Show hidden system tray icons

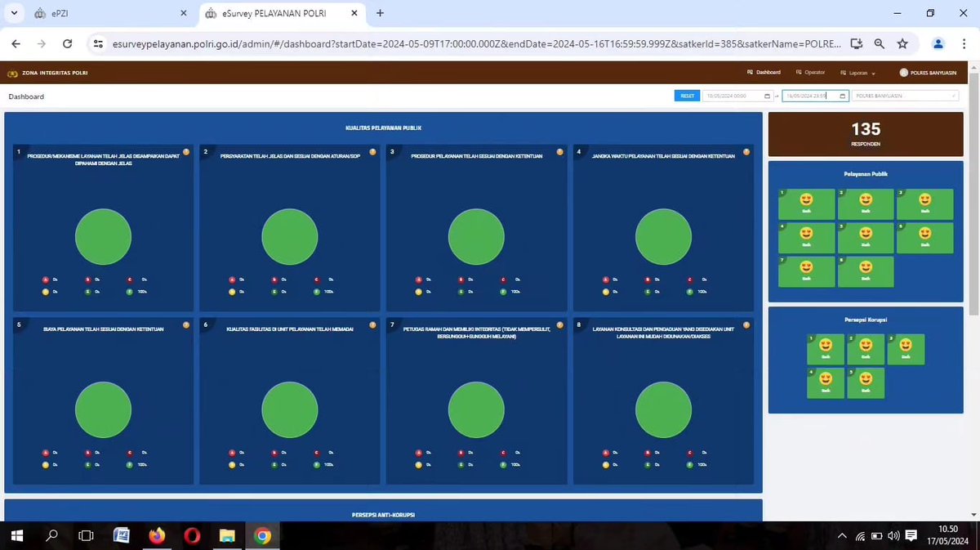coord(843,536)
